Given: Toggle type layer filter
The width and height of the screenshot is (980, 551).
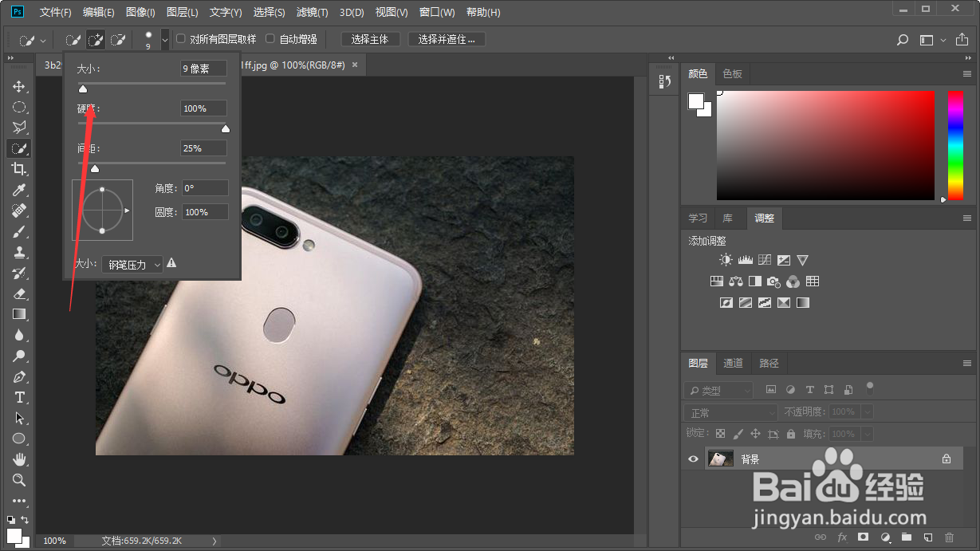Looking at the screenshot, I should [x=809, y=390].
